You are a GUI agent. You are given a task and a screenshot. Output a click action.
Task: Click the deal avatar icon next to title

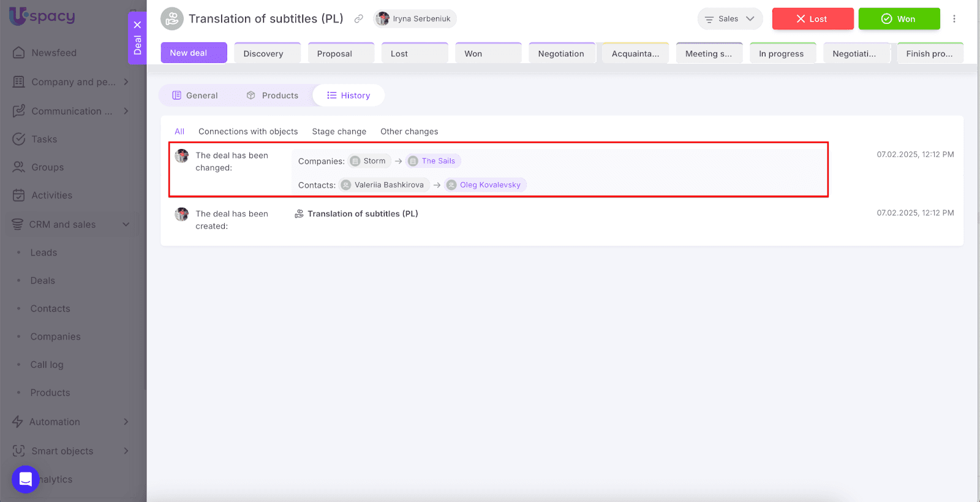pos(172,19)
